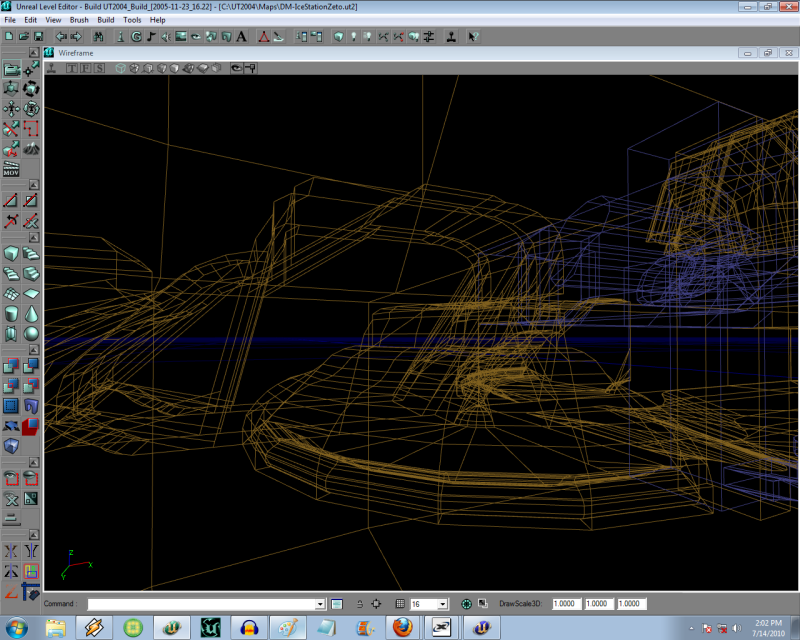
Task: Activate the Actor Rotate tool
Action: tap(31, 89)
